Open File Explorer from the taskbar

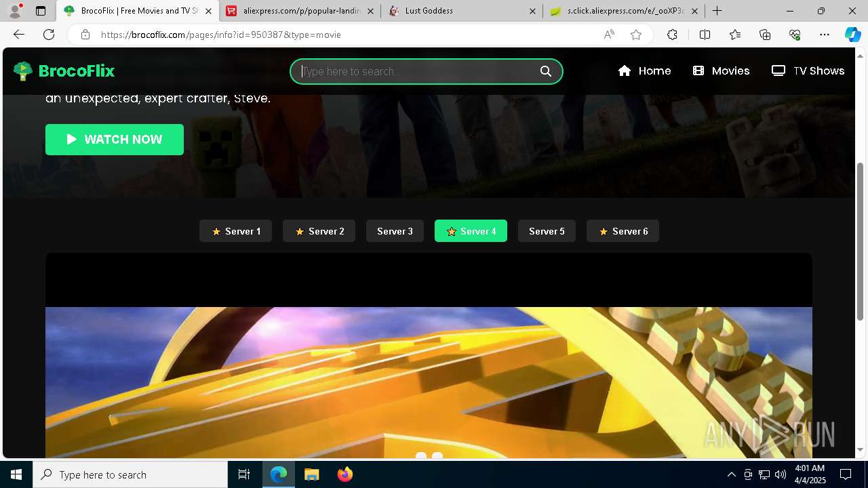(x=311, y=474)
